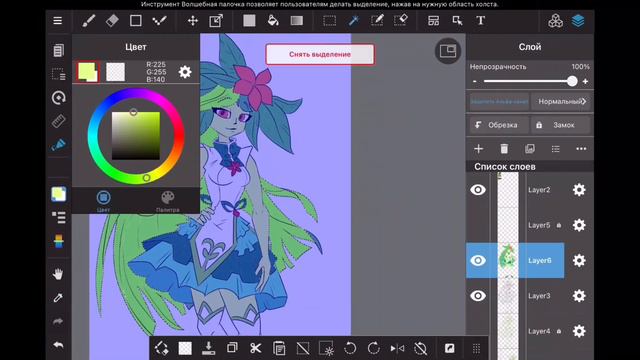This screenshot has height=360, width=640.
Task: Increase opacity with plus button
Action: coord(585,81)
